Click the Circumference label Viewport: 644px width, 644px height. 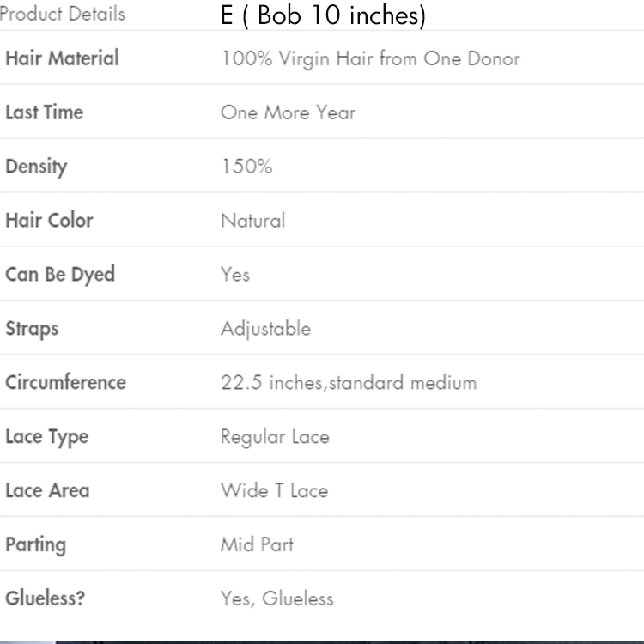[x=65, y=382]
